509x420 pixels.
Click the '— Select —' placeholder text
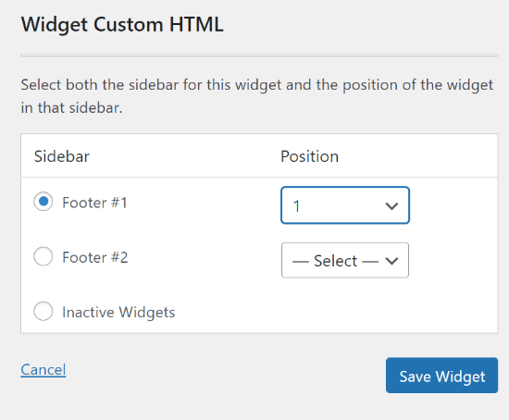(335, 261)
